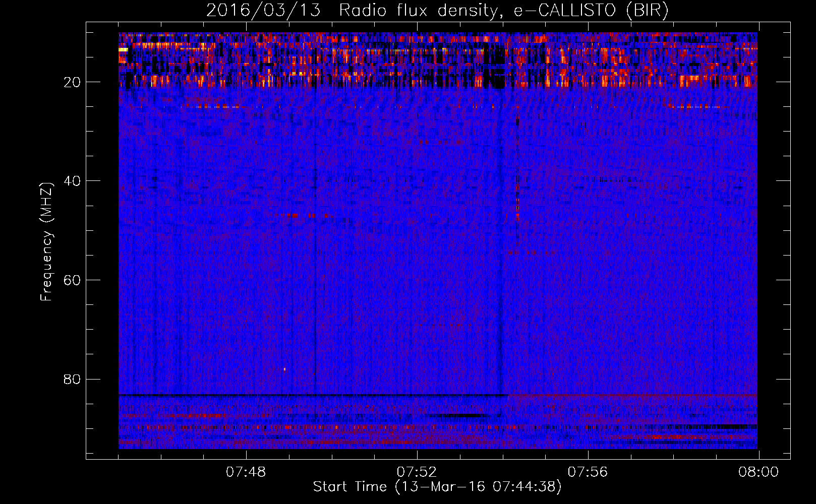Click the 07:56 time tick label
816x504 pixels.
[x=588, y=472]
